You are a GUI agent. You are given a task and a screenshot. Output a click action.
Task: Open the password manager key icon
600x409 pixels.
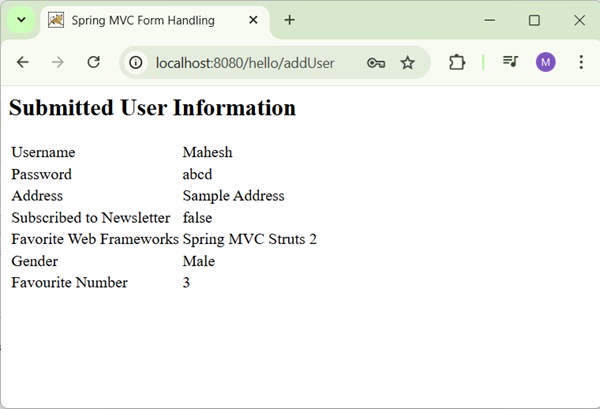(x=376, y=62)
